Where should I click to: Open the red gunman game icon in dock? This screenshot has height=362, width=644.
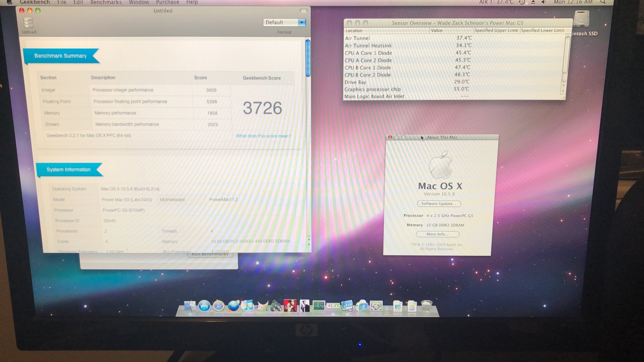pyautogui.click(x=290, y=306)
